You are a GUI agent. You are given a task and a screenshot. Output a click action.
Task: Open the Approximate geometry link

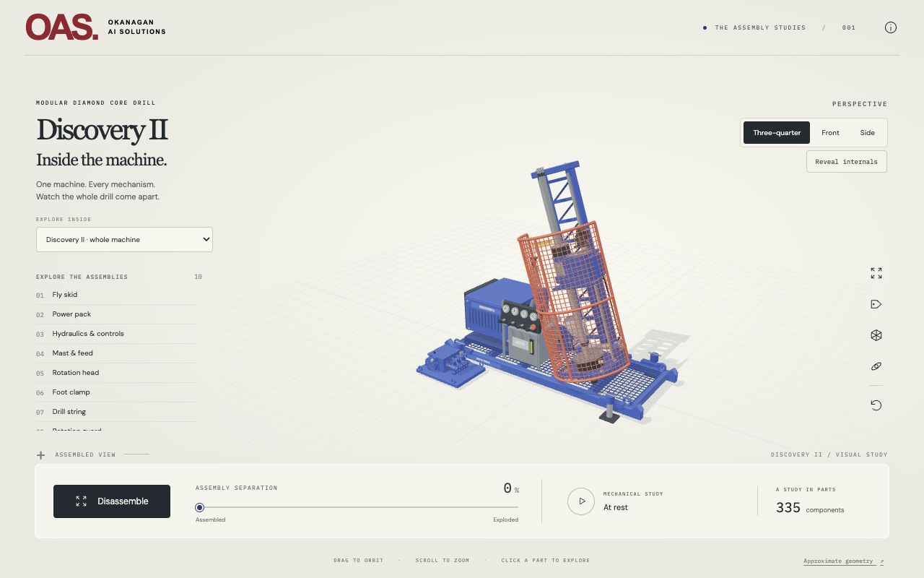pyautogui.click(x=843, y=561)
